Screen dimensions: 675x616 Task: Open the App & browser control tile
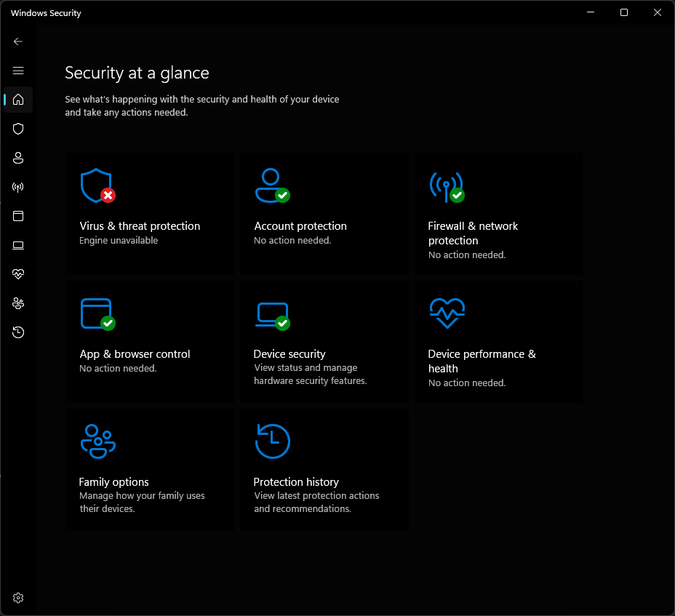pyautogui.click(x=150, y=342)
